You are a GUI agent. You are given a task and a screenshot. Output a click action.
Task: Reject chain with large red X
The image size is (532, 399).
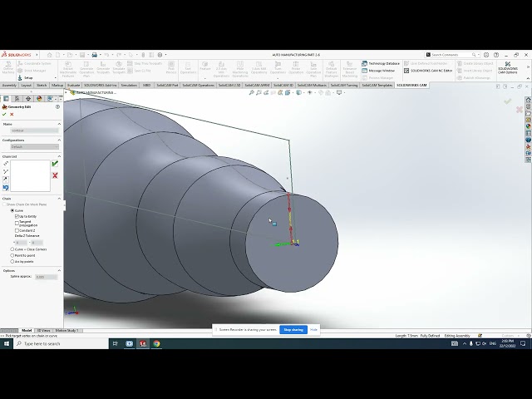55,175
